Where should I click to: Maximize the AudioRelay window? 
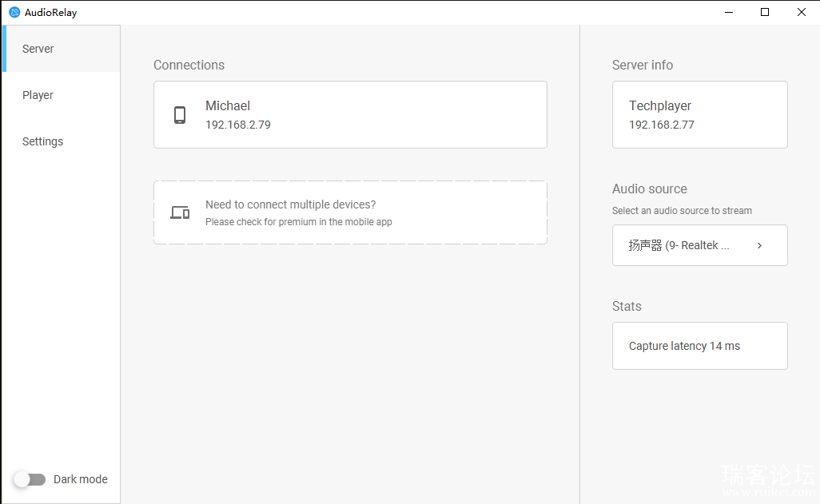[x=765, y=12]
